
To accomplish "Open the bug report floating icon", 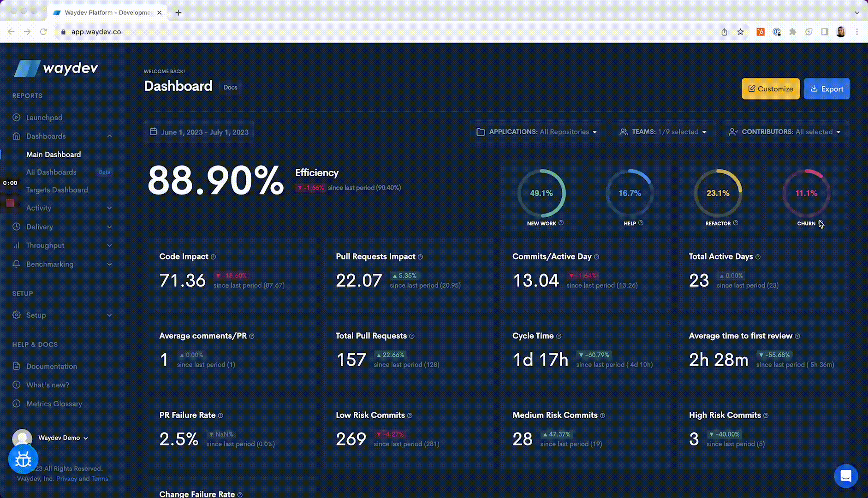I will 23,459.
